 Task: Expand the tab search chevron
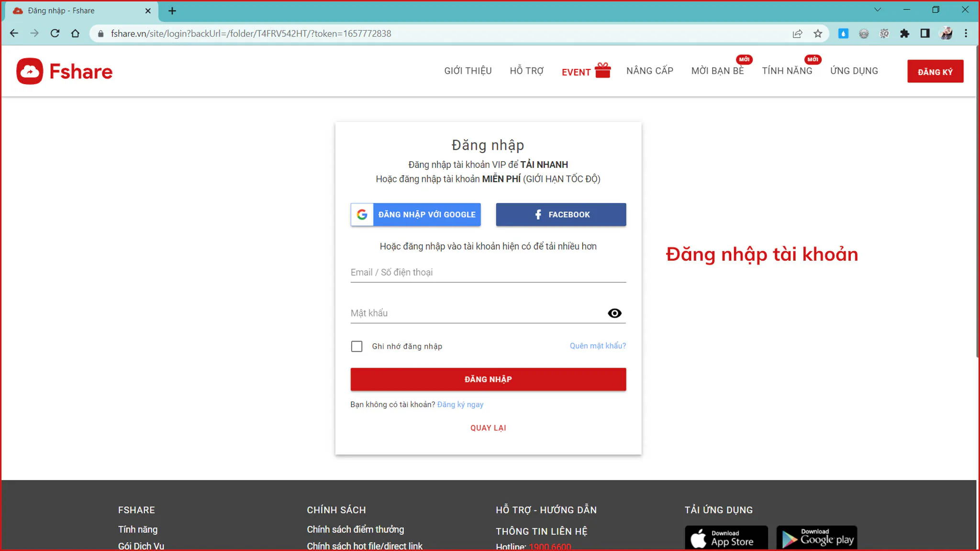[878, 10]
